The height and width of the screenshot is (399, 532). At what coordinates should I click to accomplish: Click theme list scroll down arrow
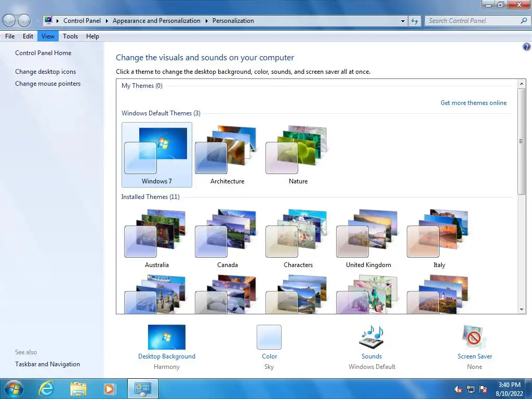coord(522,310)
